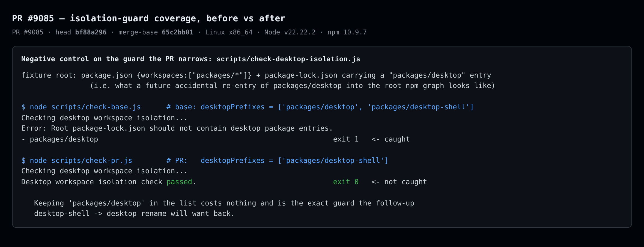The height and width of the screenshot is (247, 644).
Task: Click the base desktopPrefixes comment
Action: [320, 107]
